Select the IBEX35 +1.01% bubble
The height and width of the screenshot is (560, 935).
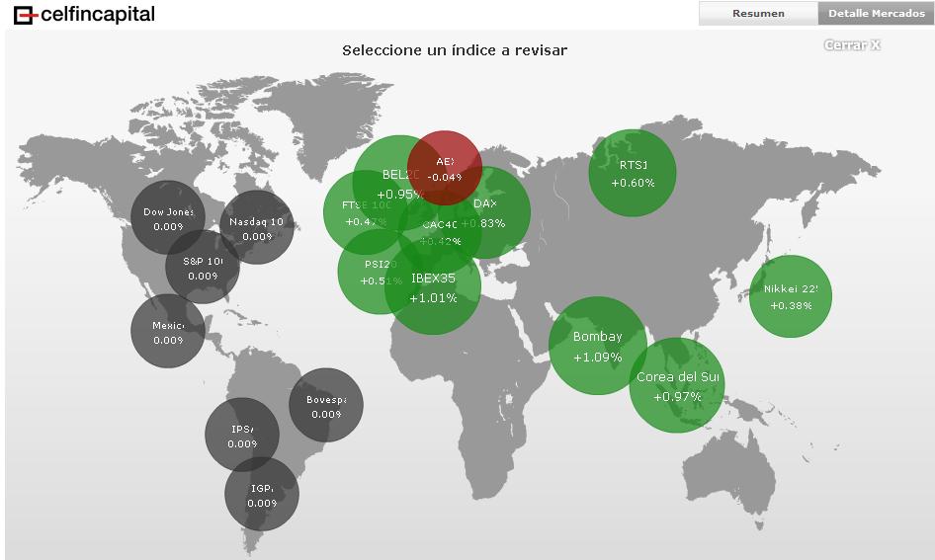click(433, 287)
